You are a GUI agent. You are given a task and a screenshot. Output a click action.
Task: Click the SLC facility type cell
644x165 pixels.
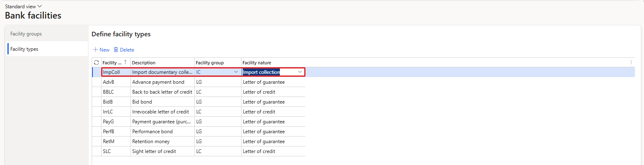pos(116,151)
